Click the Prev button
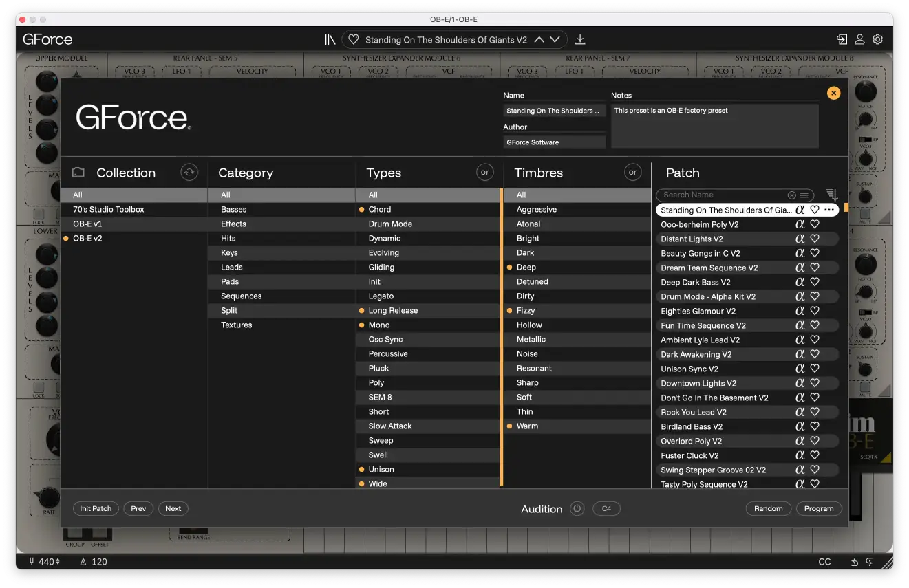909x588 pixels. point(138,509)
